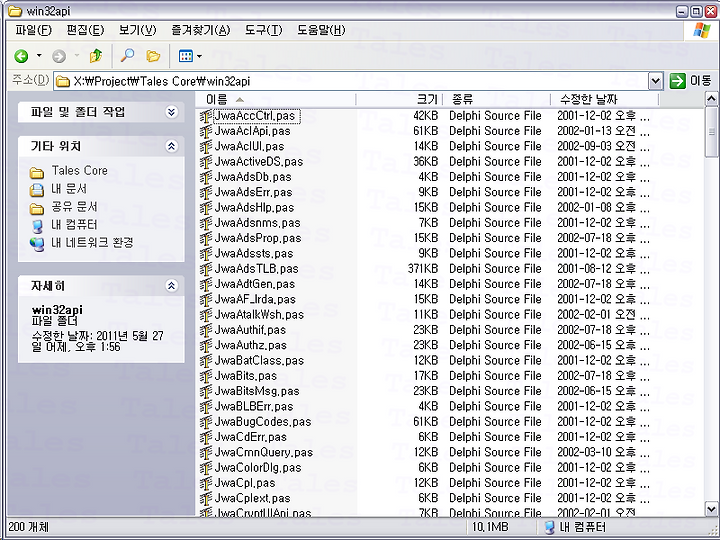The image size is (720, 540).
Task: Click file list scrollbar up arrow
Action: [x=711, y=99]
